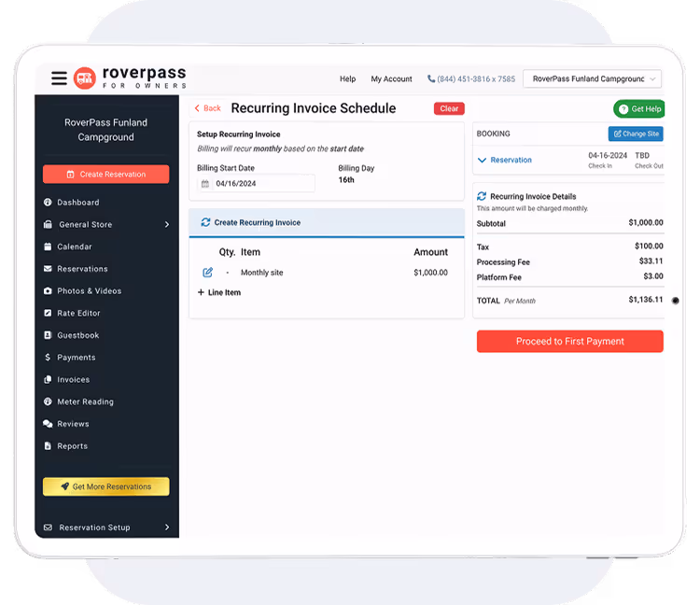Open My Account in header
Viewport: 700px width, 605px height.
point(391,78)
